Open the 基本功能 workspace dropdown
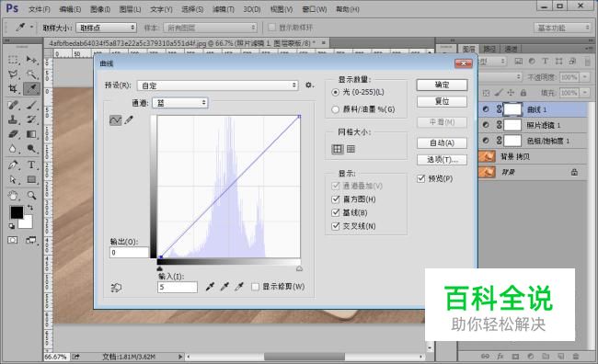Image resolution: width=598 pixels, height=364 pixels. tap(562, 28)
